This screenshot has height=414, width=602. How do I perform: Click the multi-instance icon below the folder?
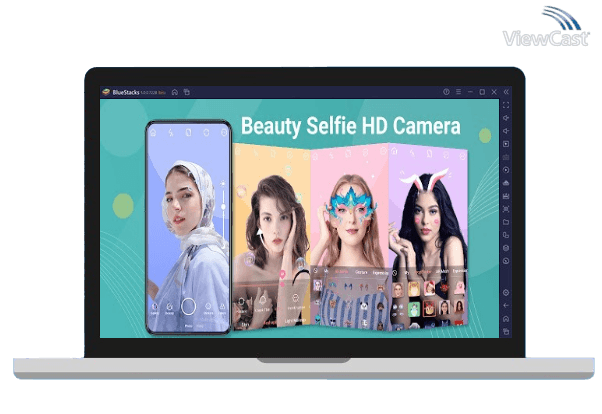[x=506, y=235]
